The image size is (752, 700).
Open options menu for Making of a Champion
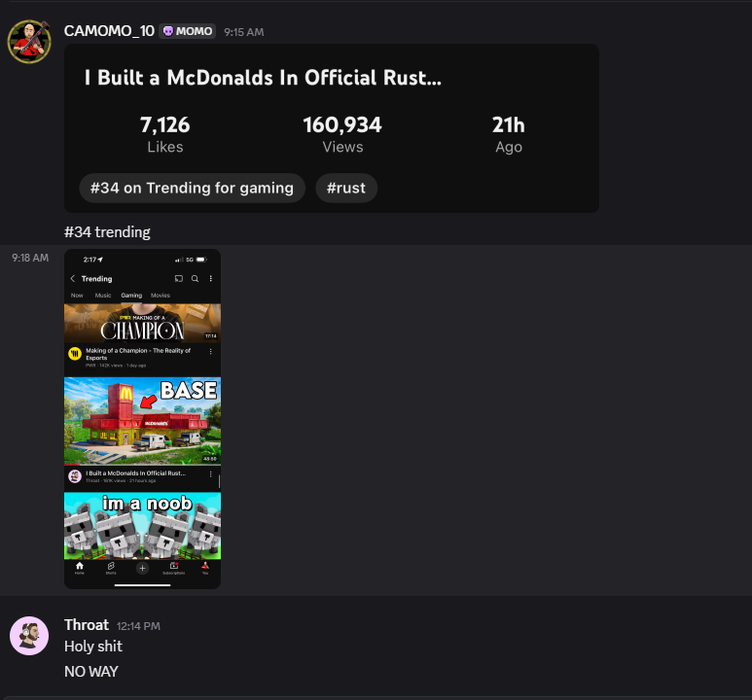pos(210,351)
